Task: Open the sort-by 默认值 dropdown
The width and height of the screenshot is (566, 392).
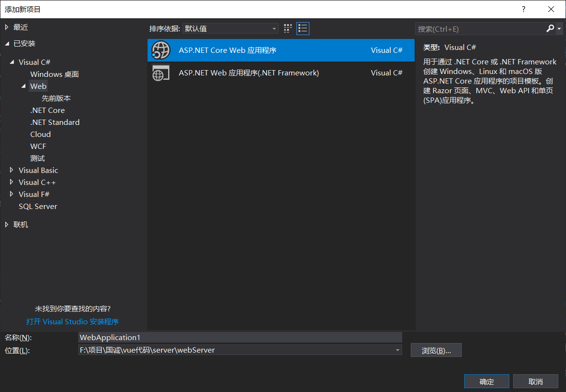Action: 231,28
